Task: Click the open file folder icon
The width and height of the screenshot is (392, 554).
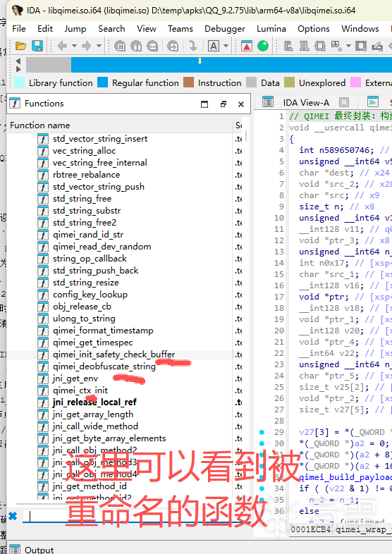Action: tap(21, 46)
